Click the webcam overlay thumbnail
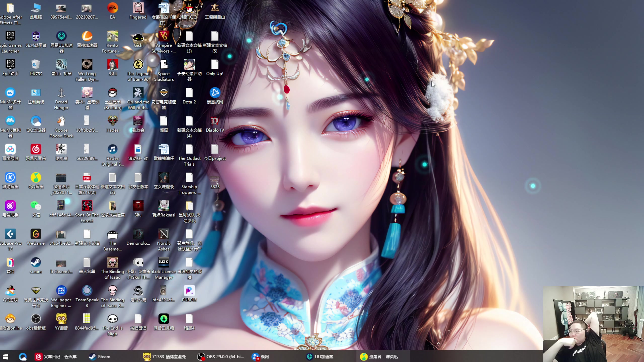The image size is (644, 362). (593, 324)
